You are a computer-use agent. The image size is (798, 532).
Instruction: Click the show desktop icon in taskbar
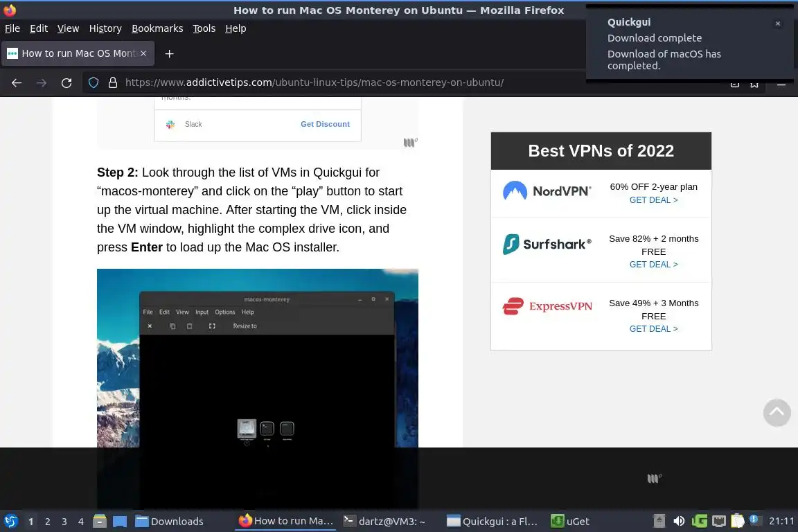120,521
